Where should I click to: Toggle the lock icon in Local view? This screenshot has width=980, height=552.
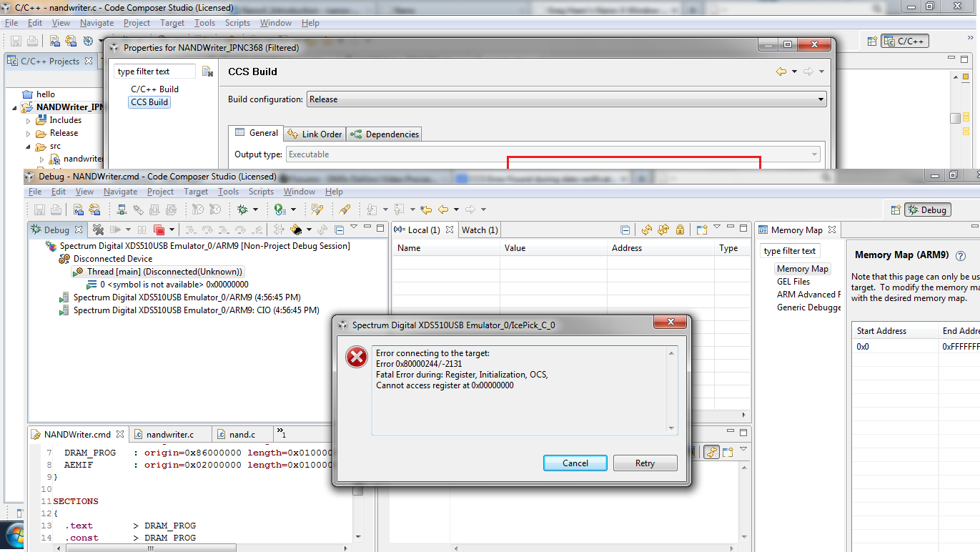[x=680, y=230]
